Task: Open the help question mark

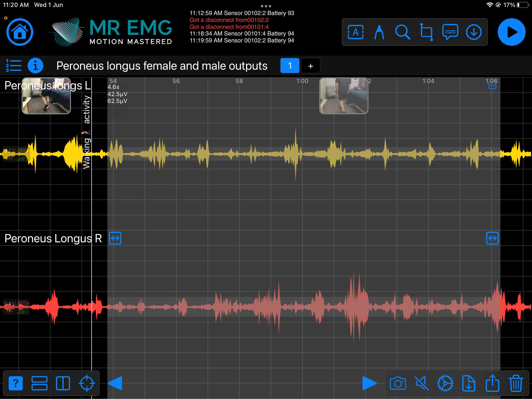Action: click(16, 383)
